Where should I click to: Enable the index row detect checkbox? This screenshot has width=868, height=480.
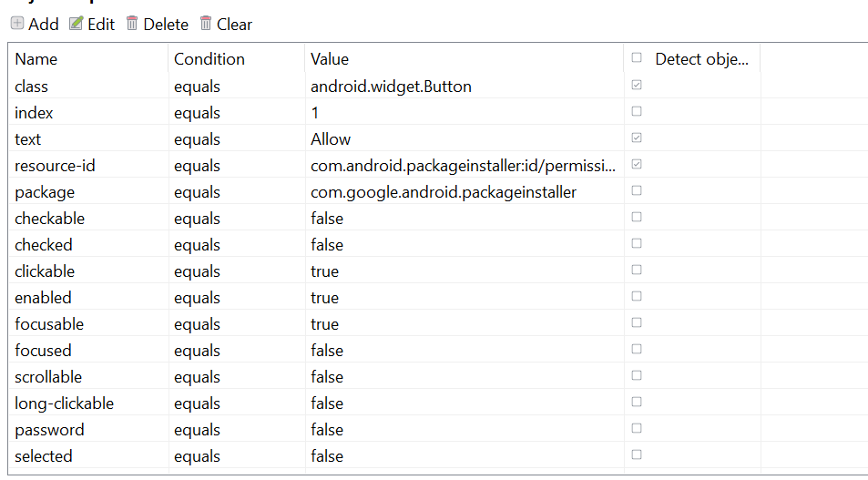point(637,112)
